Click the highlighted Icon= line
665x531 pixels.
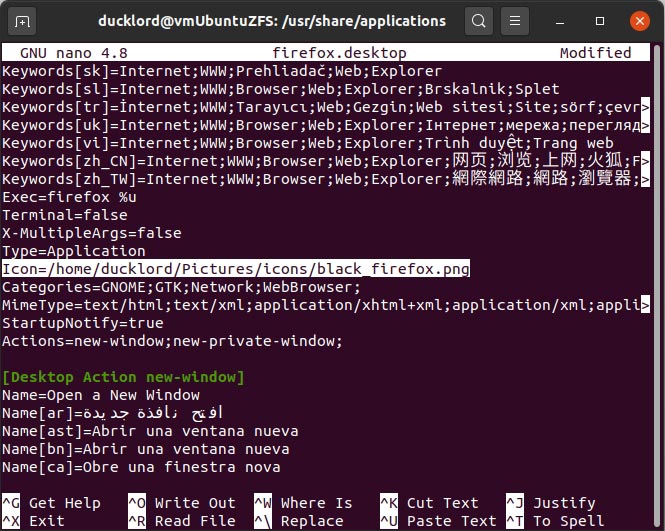point(236,269)
